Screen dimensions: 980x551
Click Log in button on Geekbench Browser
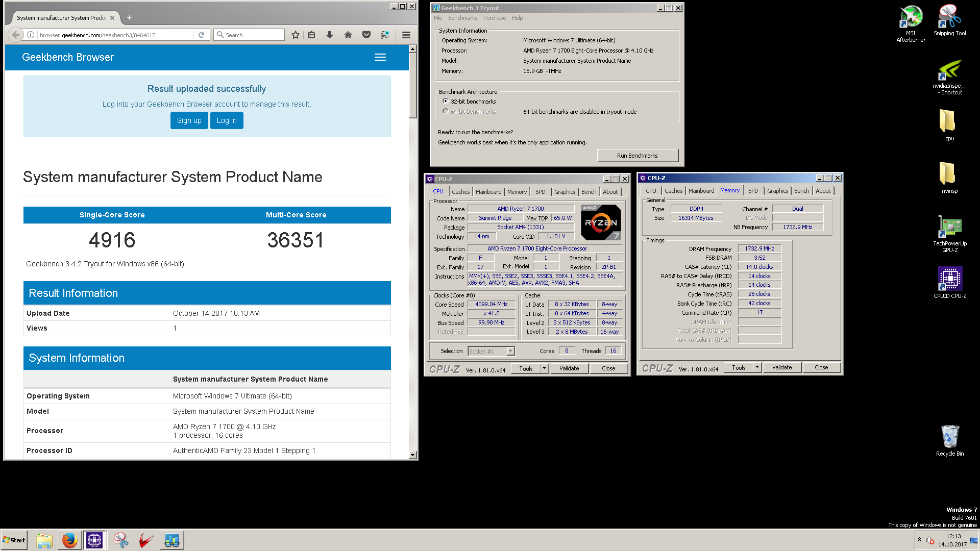(x=227, y=120)
